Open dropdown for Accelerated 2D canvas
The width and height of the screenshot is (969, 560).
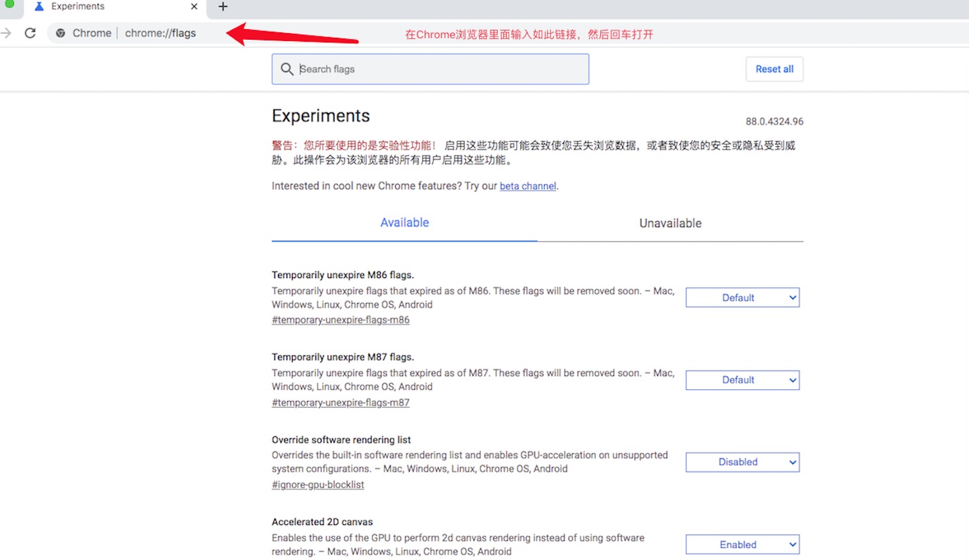click(x=743, y=545)
